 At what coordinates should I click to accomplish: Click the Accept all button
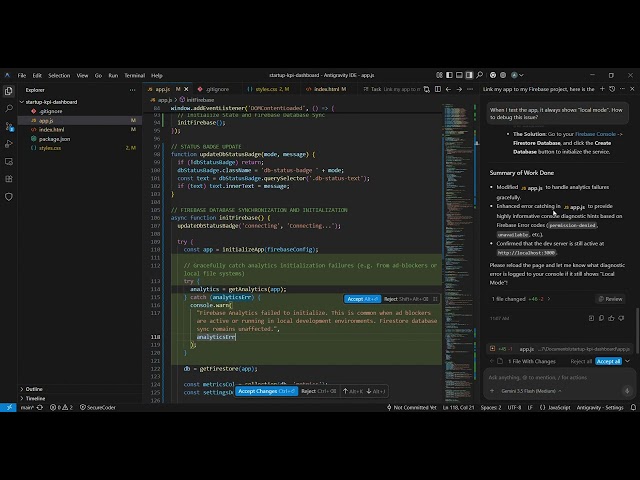click(x=608, y=361)
